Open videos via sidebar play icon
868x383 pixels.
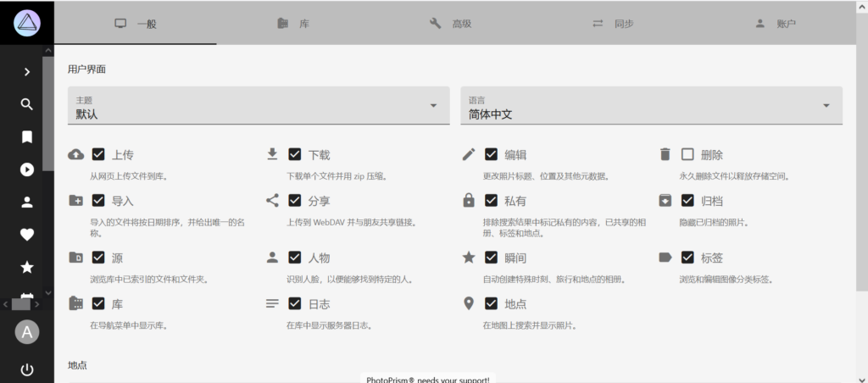point(27,169)
